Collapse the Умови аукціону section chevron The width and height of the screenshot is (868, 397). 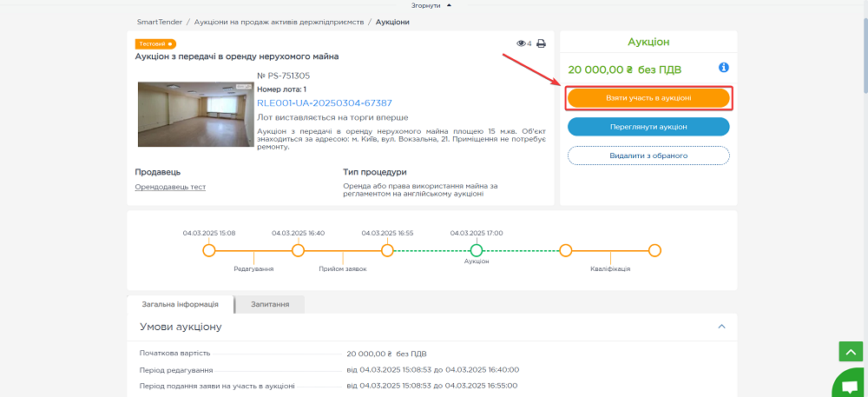[720, 327]
